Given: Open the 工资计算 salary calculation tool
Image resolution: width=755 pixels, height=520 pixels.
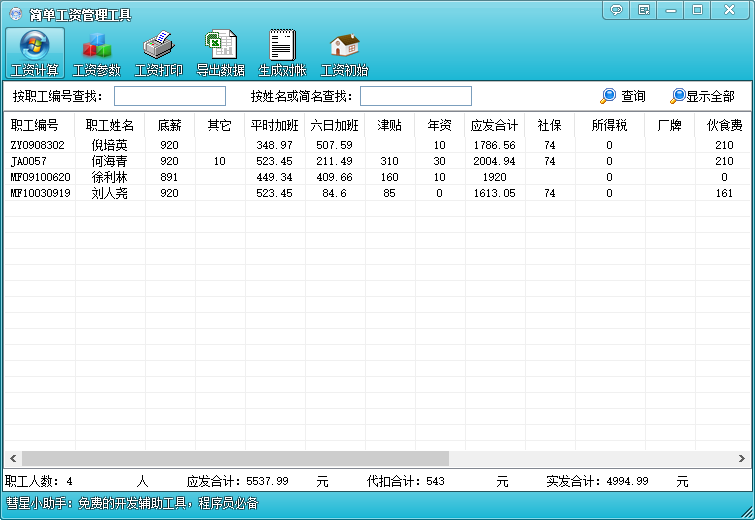Looking at the screenshot, I should [x=35, y=53].
